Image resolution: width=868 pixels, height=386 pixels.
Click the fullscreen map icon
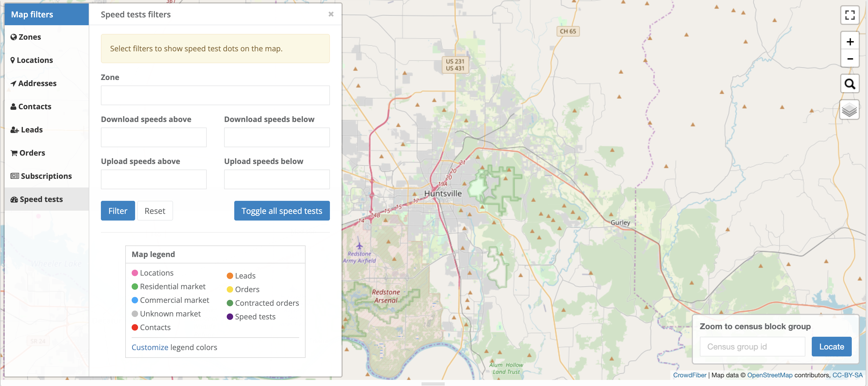tap(849, 15)
